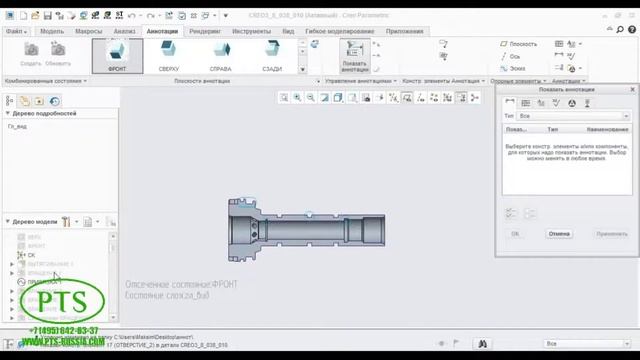640x360 pixels.
Task: Open the favorites navigator tab icon
Action: click(x=39, y=101)
